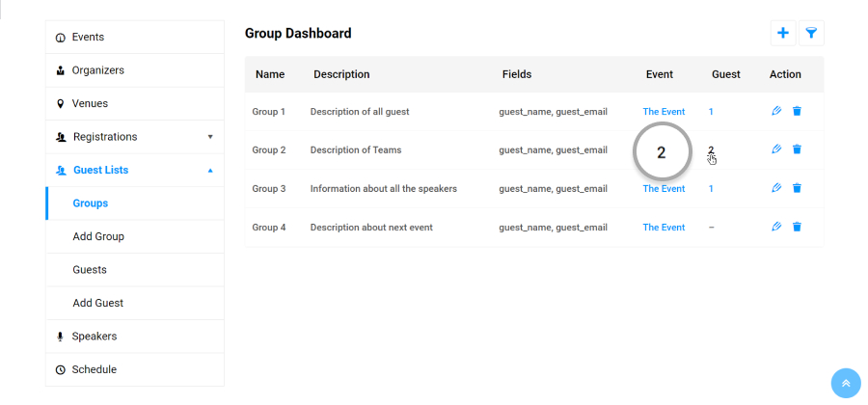This screenshot has height=405, width=868.
Task: Edit Group 4 with the pencil icon
Action: [776, 227]
